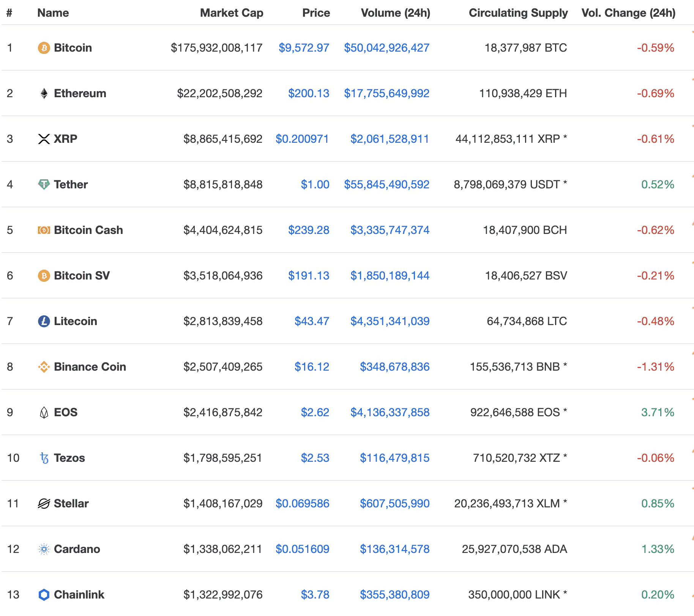This screenshot has height=616, width=694.
Task: Open the Bitcoin Cash name link
Action: tap(88, 230)
